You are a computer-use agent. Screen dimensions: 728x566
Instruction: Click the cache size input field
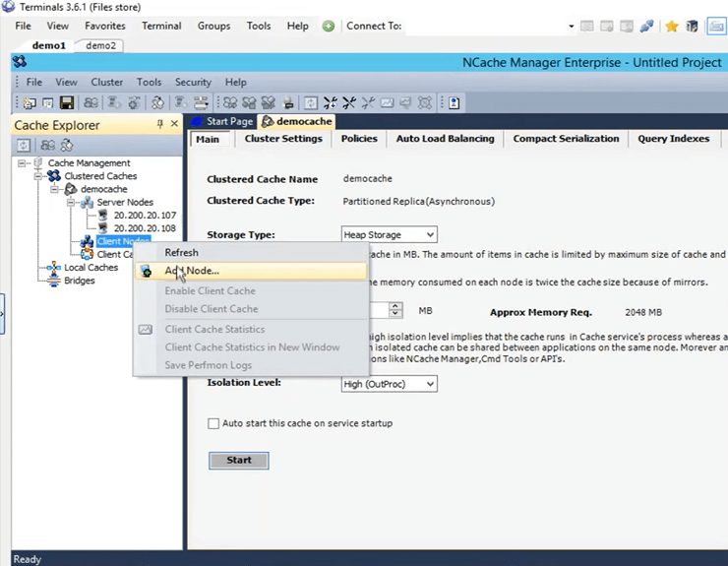coord(379,310)
